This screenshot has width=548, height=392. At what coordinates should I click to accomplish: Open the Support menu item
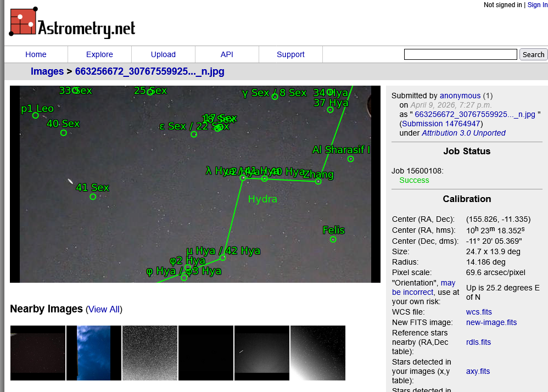coord(290,54)
